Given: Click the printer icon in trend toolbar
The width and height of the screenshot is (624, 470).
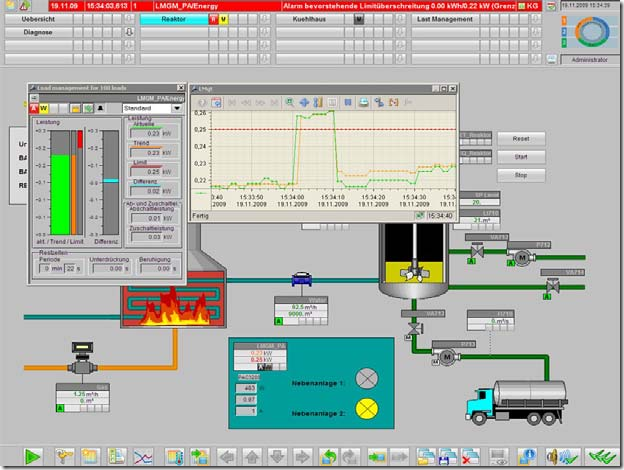Looking at the screenshot, I should pyautogui.click(x=365, y=102).
